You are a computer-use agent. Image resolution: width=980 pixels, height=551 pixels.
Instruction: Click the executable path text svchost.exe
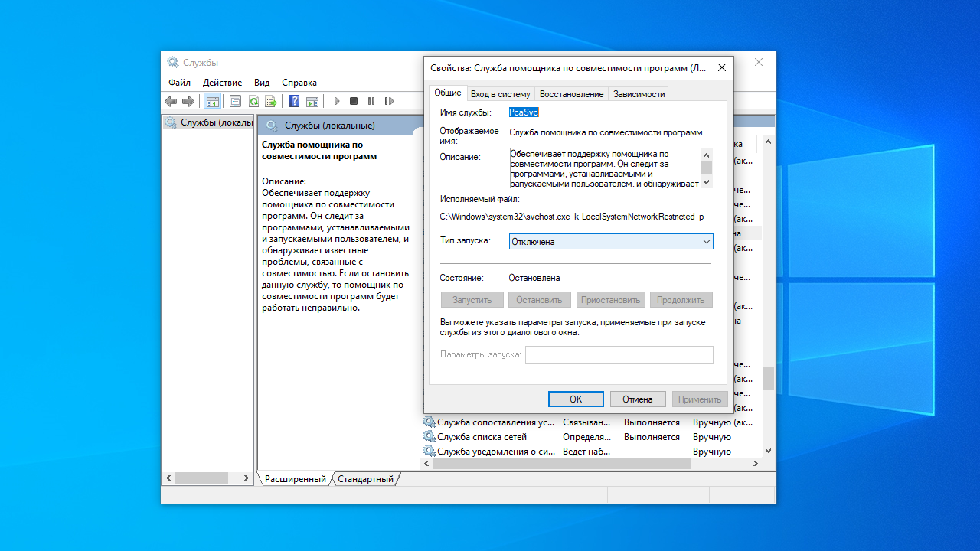572,217
